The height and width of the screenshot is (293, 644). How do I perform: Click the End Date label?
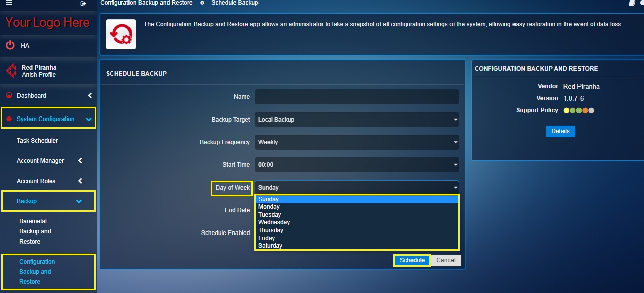tap(237, 210)
